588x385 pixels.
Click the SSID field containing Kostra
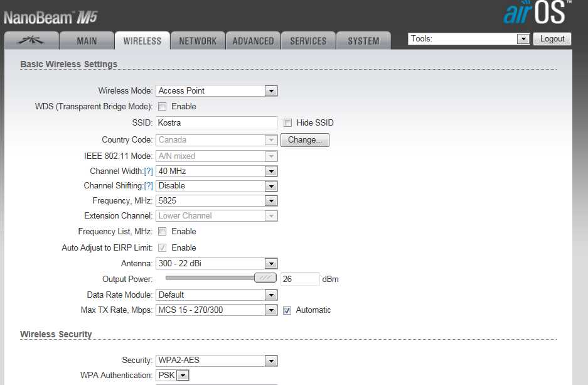click(x=216, y=122)
